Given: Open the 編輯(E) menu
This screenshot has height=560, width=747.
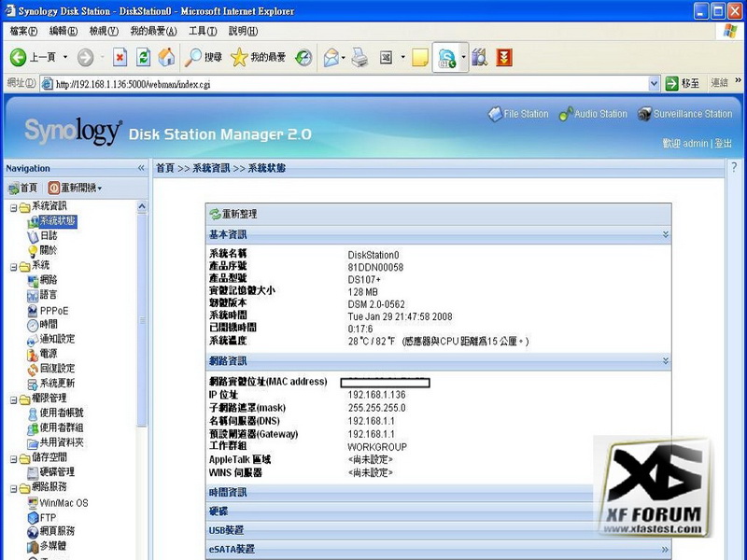Looking at the screenshot, I should [63, 32].
